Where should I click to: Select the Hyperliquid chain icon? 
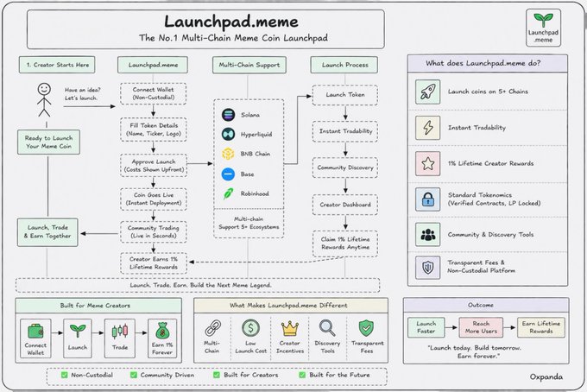(228, 134)
